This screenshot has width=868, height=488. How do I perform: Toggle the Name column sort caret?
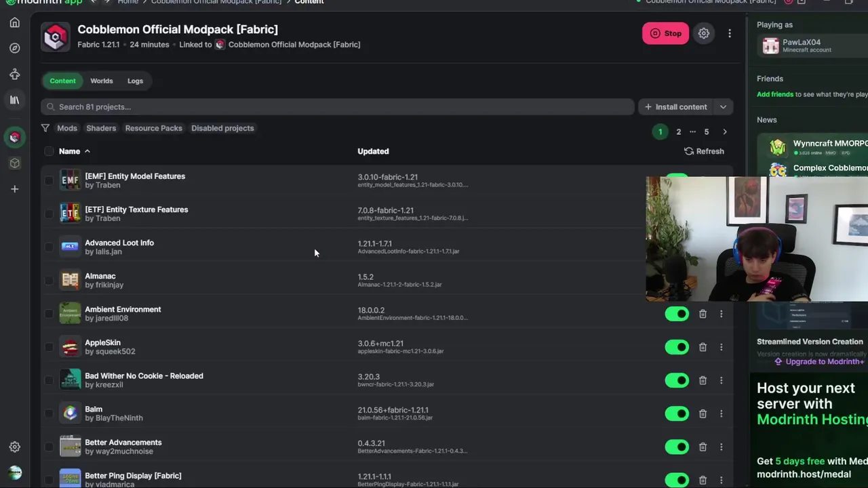point(87,151)
